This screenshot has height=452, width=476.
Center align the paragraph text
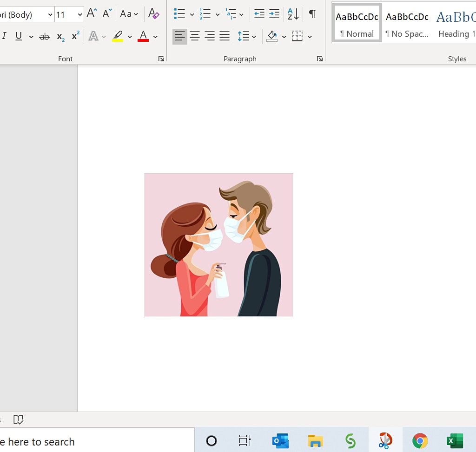tap(195, 36)
